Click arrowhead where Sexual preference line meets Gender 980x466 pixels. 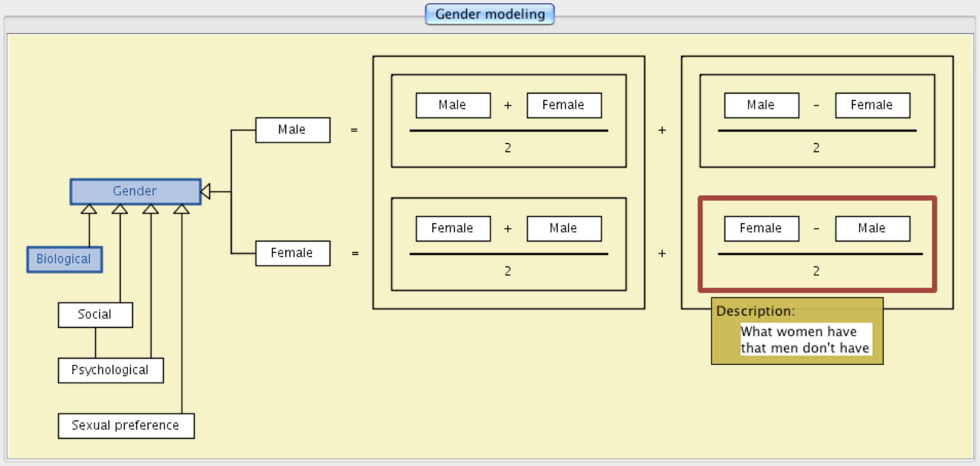point(181,209)
